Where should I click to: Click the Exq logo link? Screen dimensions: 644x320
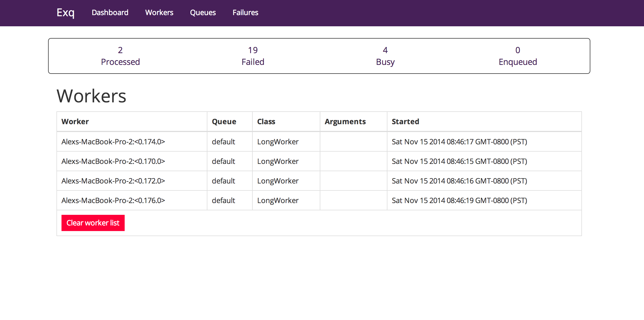pyautogui.click(x=65, y=13)
